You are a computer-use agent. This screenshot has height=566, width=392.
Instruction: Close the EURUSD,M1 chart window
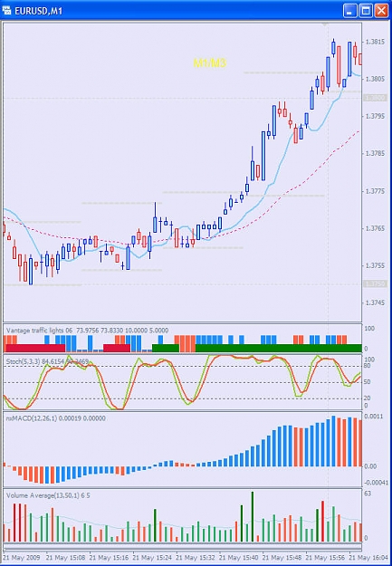[381, 11]
